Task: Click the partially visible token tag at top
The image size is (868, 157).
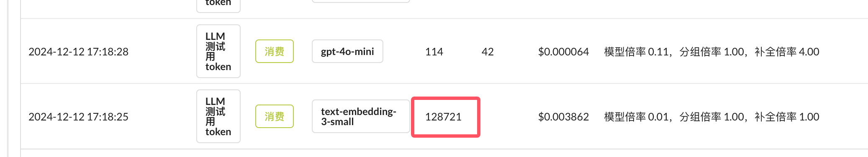Action: point(218,5)
